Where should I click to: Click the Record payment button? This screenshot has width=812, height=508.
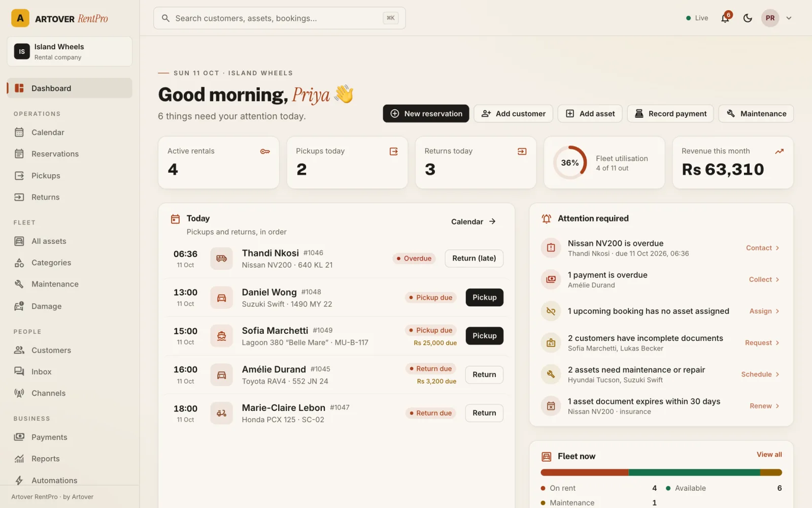pos(670,114)
